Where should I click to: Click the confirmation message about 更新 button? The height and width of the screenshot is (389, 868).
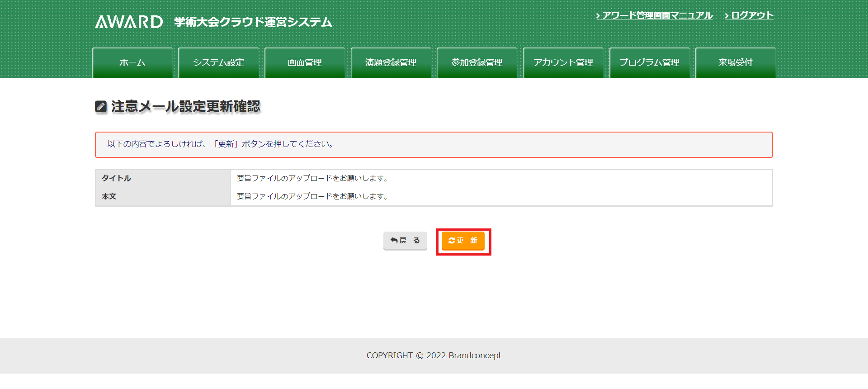[434, 145]
